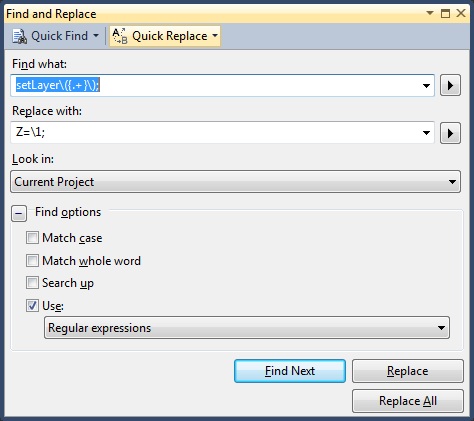This screenshot has width=474, height=421.
Task: Collapse Find options with the minus box
Action: [19, 213]
